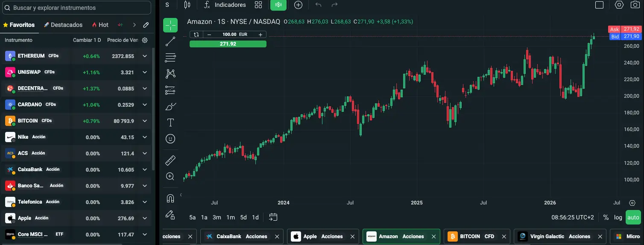This screenshot has height=245, width=644.
Task: Open the emoji icons tool
Action: 170,139
